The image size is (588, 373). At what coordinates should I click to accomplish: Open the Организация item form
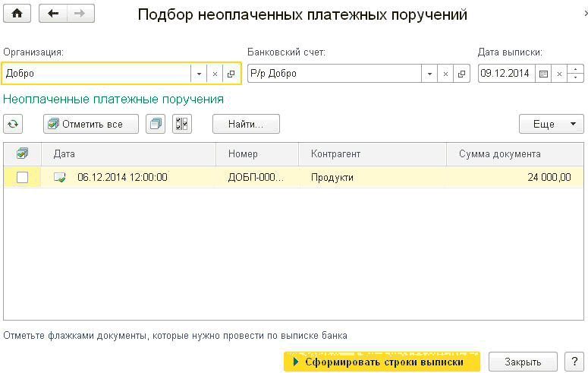[231, 74]
